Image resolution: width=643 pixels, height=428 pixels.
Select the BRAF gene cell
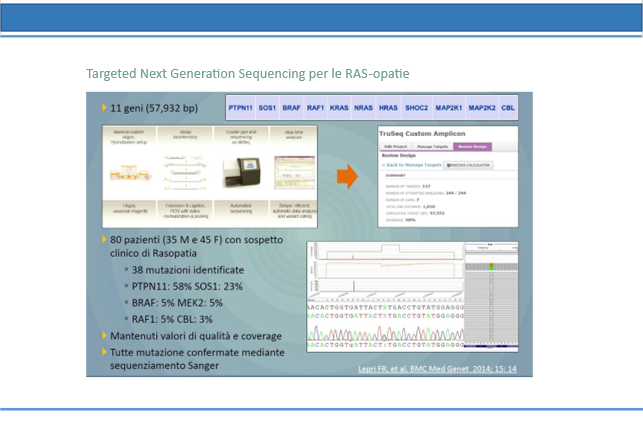pos(291,108)
